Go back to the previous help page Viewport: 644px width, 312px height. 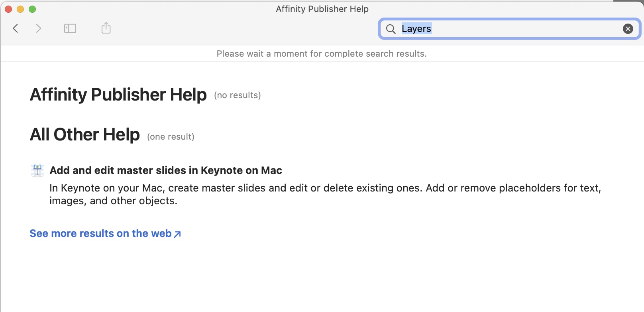[x=16, y=28]
